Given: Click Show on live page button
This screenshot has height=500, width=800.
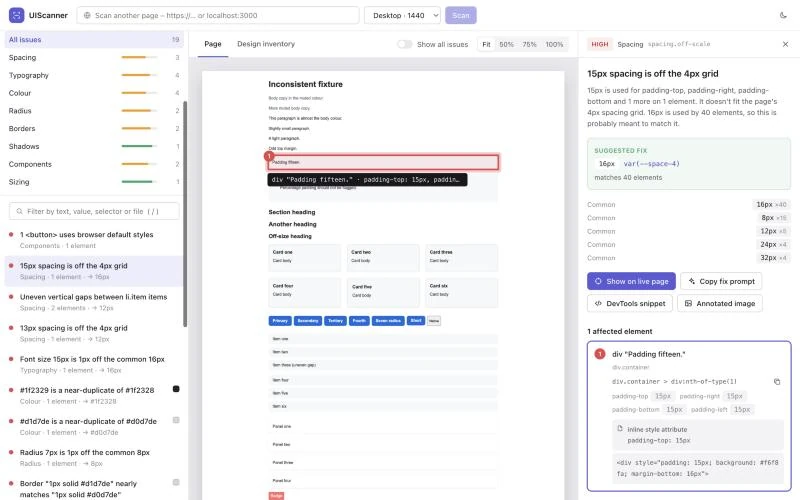Looking at the screenshot, I should pos(631,281).
